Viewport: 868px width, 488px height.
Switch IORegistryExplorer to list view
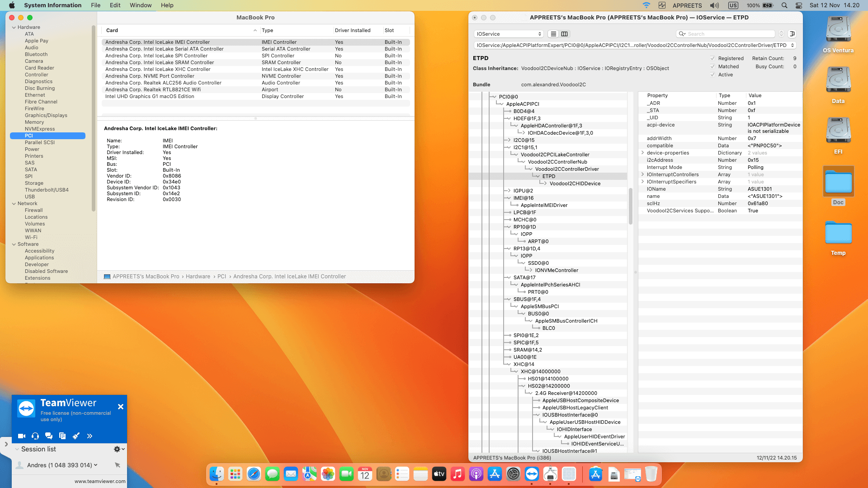coord(553,34)
